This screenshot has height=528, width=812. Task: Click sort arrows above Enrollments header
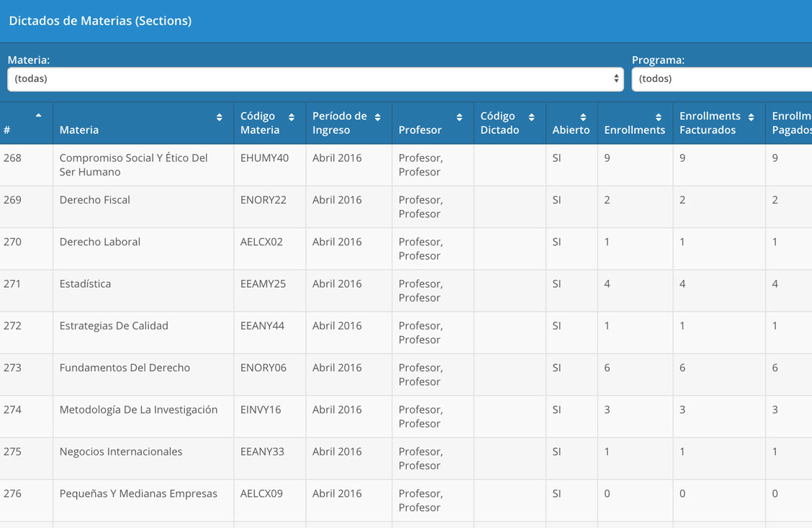(x=658, y=117)
